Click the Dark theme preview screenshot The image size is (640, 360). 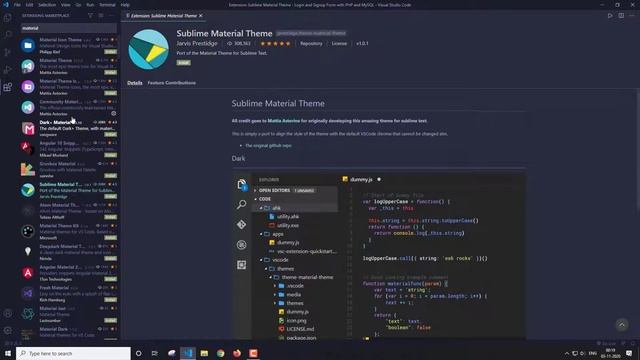pyautogui.click(x=379, y=256)
